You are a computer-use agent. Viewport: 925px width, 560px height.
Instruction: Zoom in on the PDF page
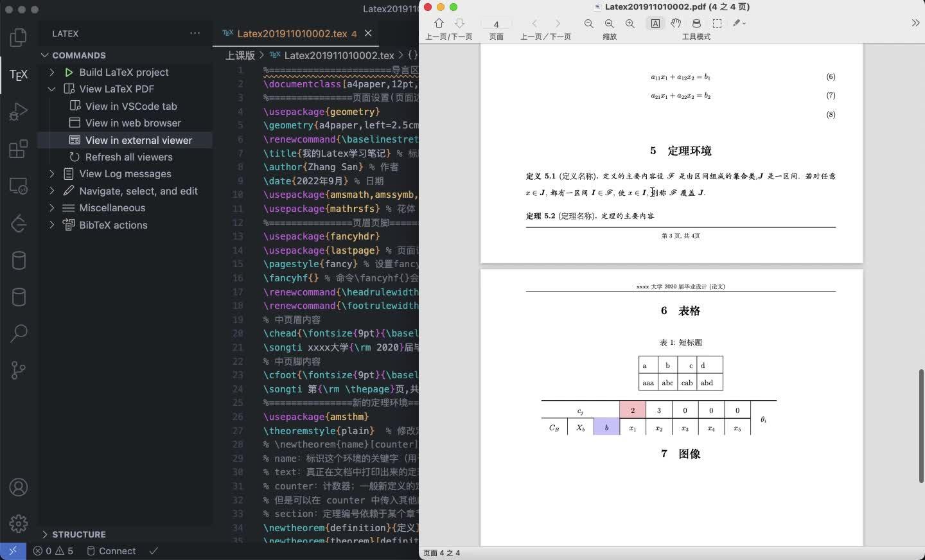click(630, 23)
